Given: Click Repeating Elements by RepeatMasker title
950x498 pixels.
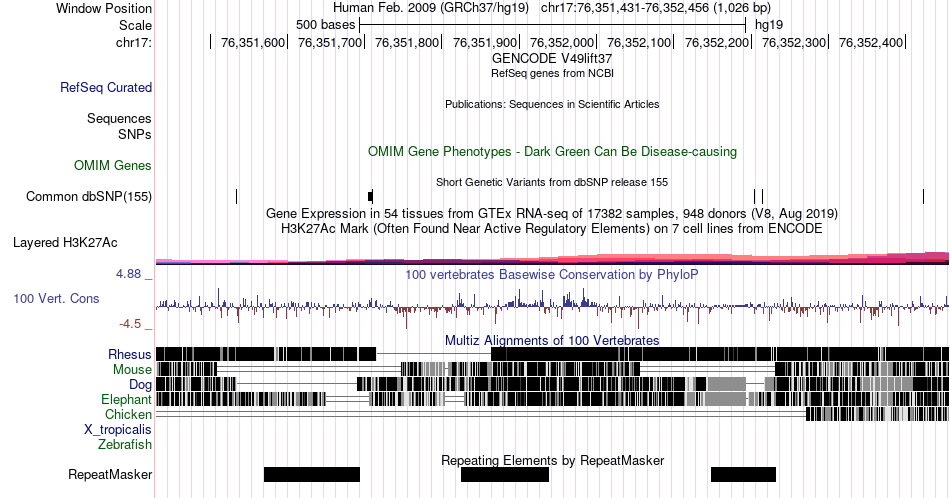Looking at the screenshot, I should 552,460.
